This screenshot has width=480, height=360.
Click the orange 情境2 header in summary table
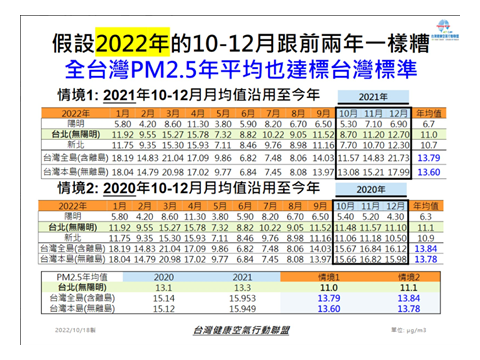[409, 277]
